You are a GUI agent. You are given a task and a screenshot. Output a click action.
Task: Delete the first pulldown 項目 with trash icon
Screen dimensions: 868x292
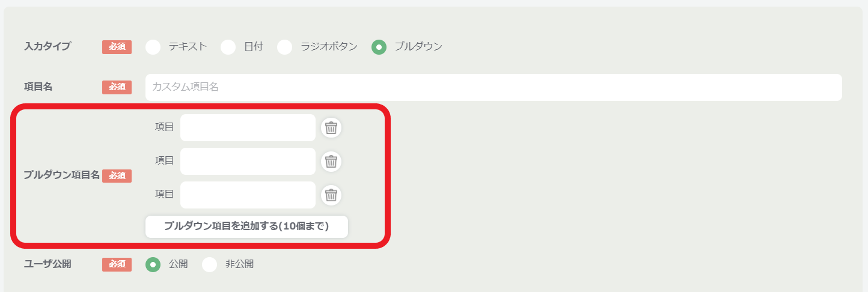pyautogui.click(x=331, y=128)
